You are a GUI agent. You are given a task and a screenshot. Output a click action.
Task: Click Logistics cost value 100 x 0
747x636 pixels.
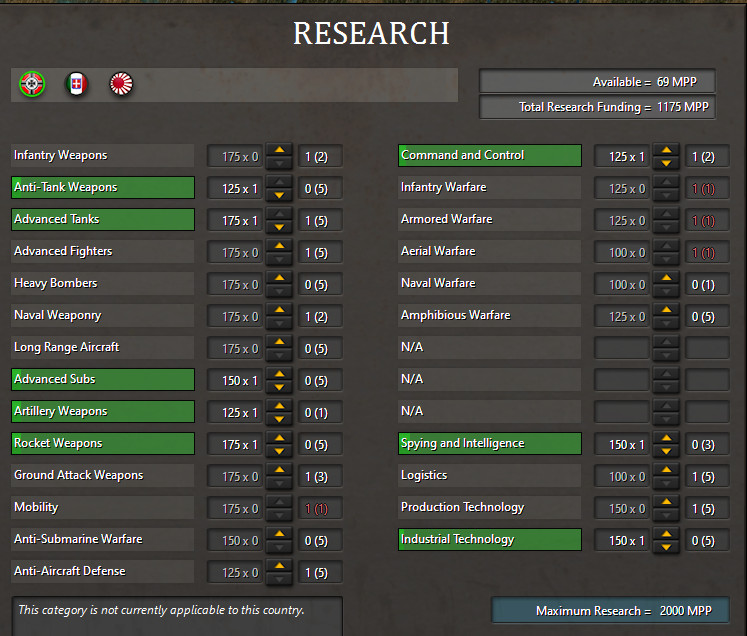[622, 476]
